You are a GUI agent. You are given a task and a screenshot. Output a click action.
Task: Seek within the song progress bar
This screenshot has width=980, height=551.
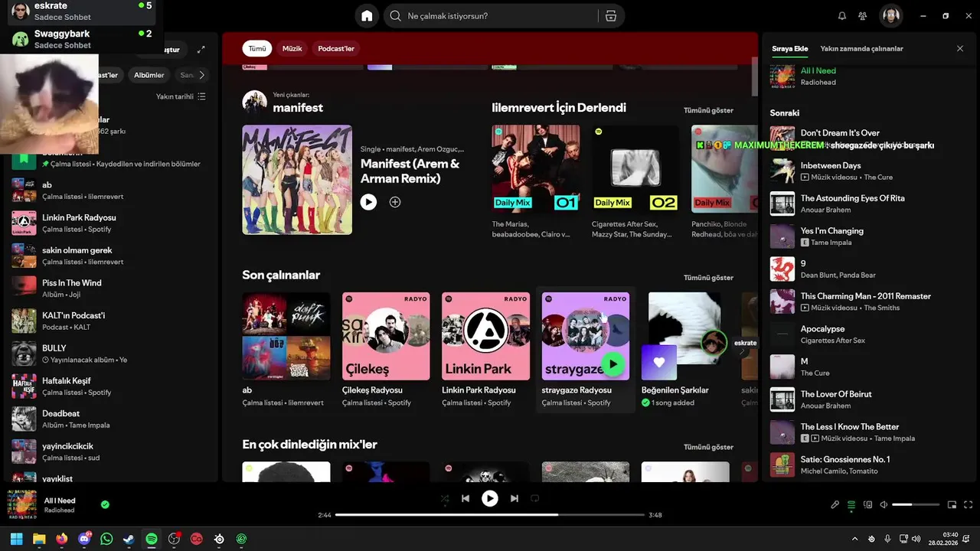click(490, 515)
